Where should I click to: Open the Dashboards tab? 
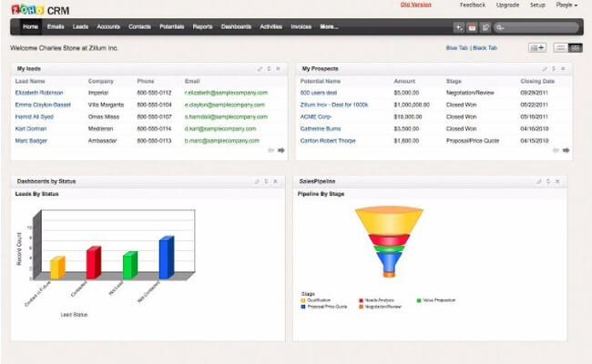tap(237, 26)
